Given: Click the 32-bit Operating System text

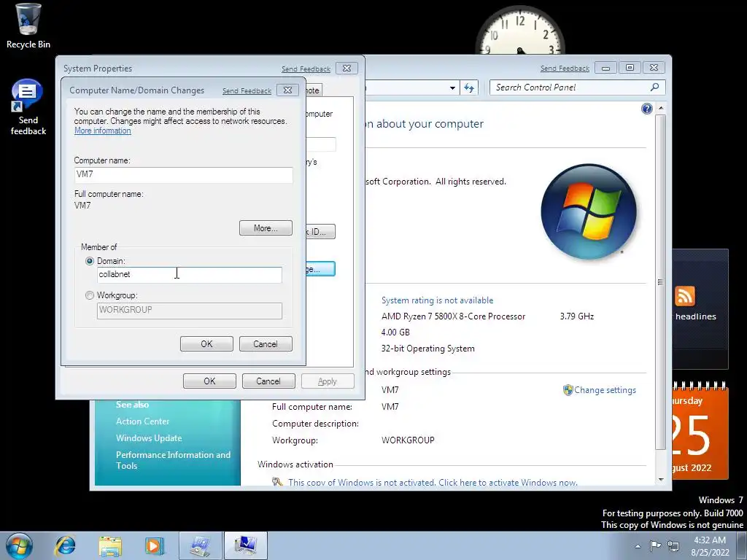Looking at the screenshot, I should pos(427,349).
